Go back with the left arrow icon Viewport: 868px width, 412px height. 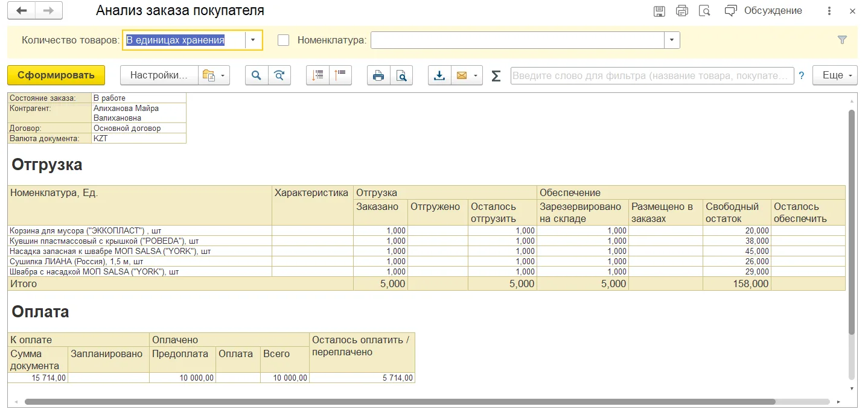(22, 11)
